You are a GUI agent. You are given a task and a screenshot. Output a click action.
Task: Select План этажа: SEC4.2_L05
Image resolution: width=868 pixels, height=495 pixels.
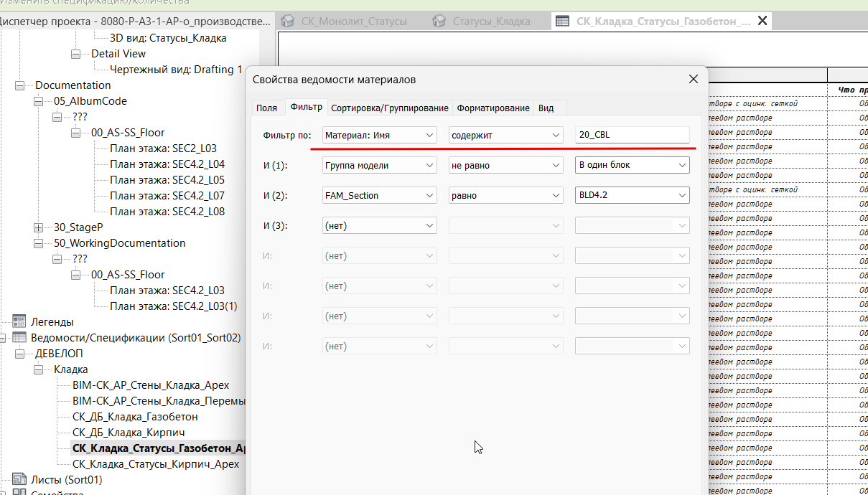167,180
